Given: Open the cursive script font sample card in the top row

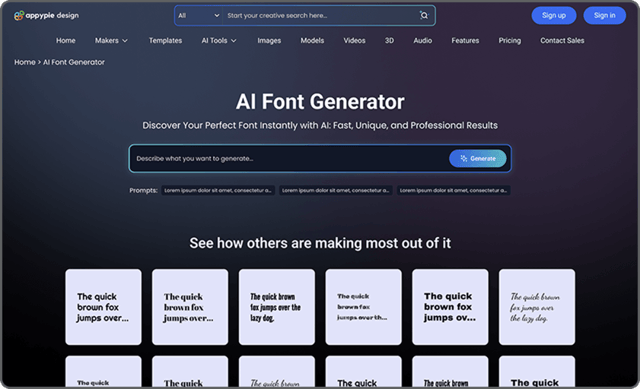Looking at the screenshot, I should pyautogui.click(x=537, y=307).
